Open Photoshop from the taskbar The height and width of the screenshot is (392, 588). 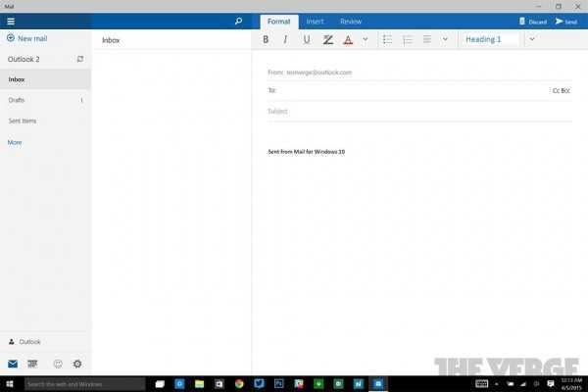click(278, 384)
